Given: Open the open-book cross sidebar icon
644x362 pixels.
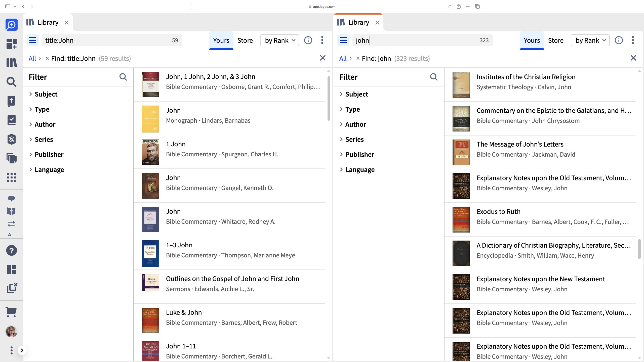Looking at the screenshot, I should pos(11,211).
